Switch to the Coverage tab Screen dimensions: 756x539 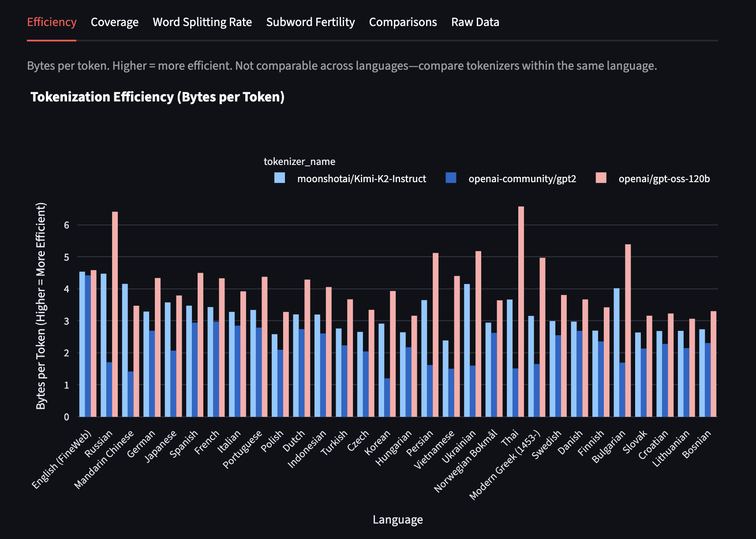[114, 22]
